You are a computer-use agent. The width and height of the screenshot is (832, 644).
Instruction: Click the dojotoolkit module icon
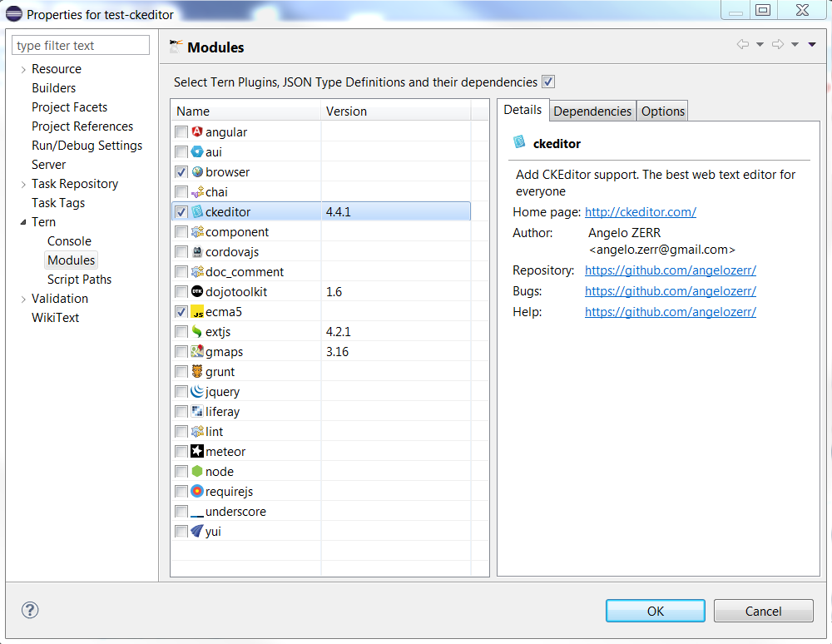click(196, 291)
